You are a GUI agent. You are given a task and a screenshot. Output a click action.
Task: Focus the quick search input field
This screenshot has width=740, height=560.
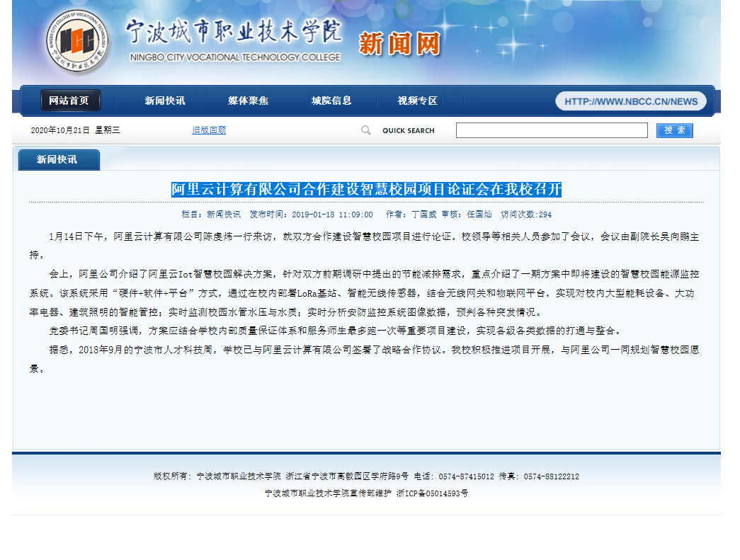pos(552,130)
